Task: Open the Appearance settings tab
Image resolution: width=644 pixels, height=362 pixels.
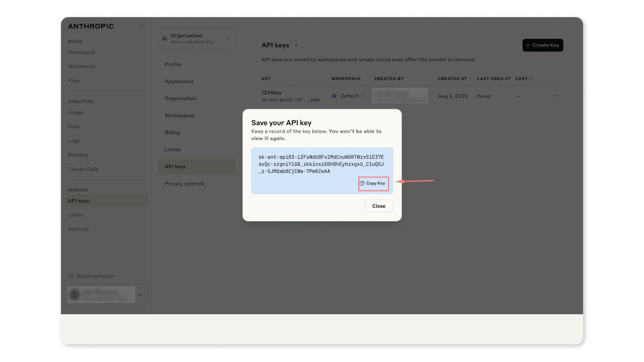Action: [x=179, y=81]
